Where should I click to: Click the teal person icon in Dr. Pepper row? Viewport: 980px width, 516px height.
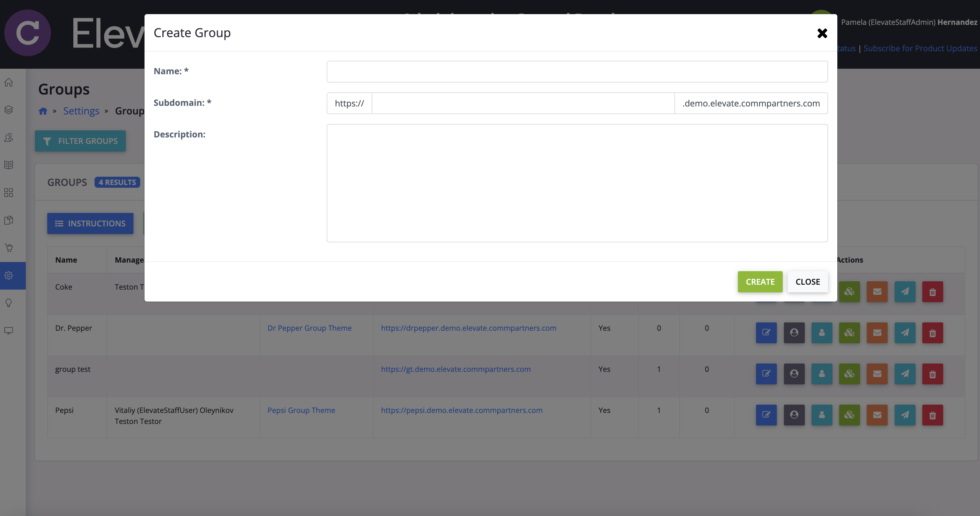[822, 333]
